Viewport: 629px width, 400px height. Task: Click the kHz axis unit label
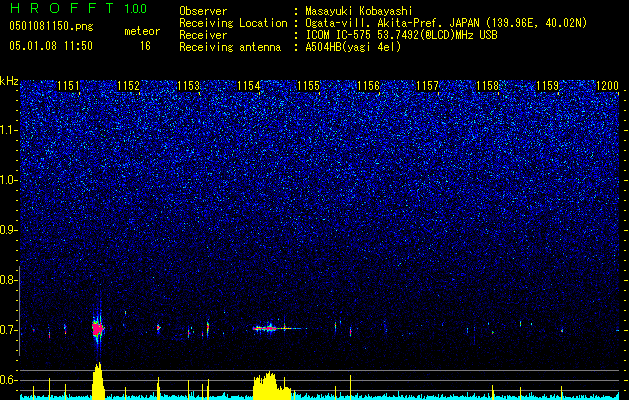coord(9,81)
